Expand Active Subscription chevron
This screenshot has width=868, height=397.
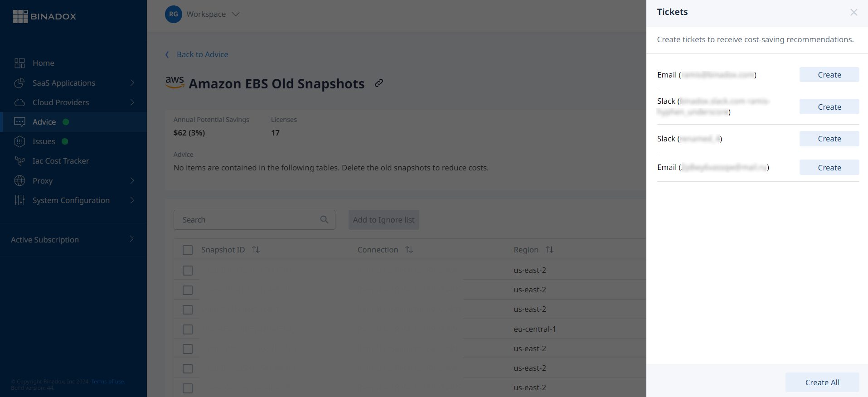(131, 239)
